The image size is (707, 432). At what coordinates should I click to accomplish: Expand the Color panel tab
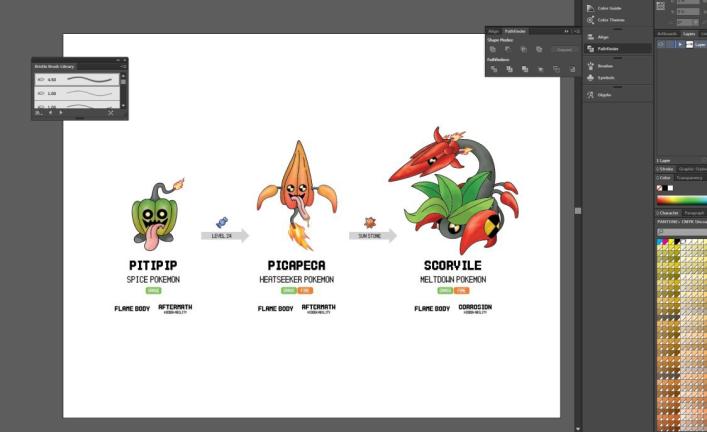664,178
